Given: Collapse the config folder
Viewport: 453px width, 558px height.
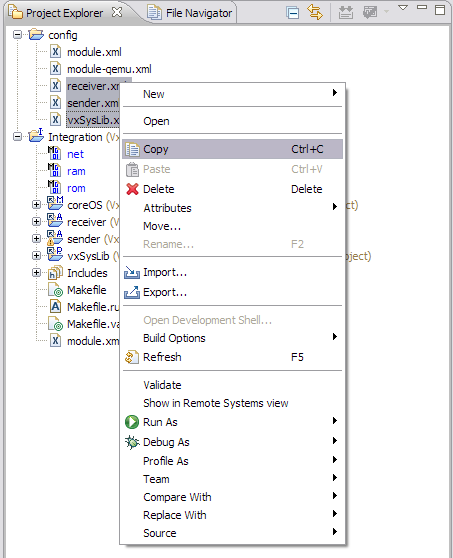Looking at the screenshot, I should click(x=17, y=35).
